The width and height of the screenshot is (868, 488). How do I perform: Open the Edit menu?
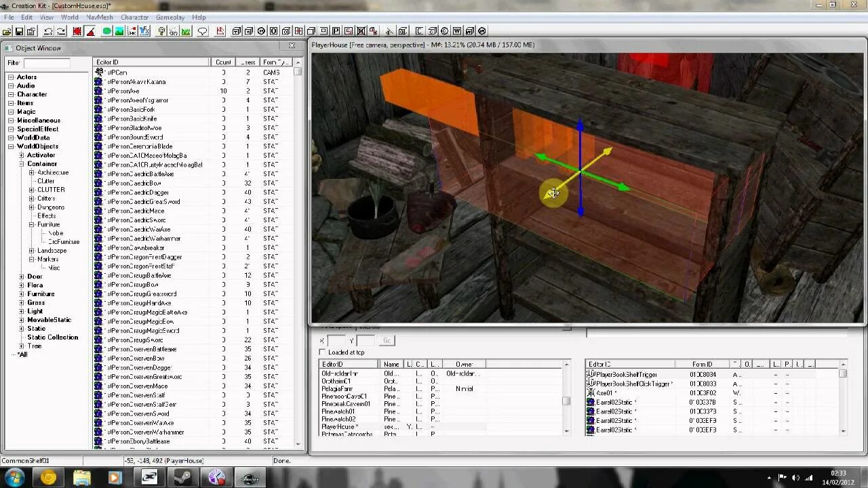tap(26, 17)
